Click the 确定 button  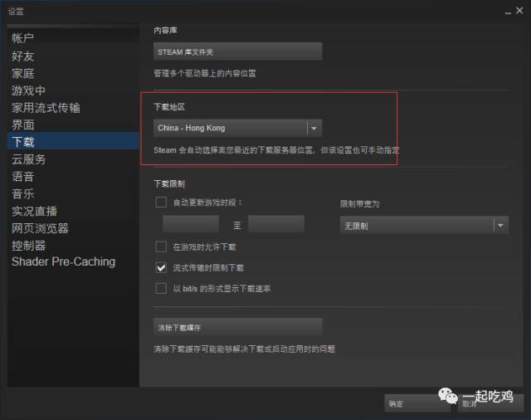tap(417, 403)
